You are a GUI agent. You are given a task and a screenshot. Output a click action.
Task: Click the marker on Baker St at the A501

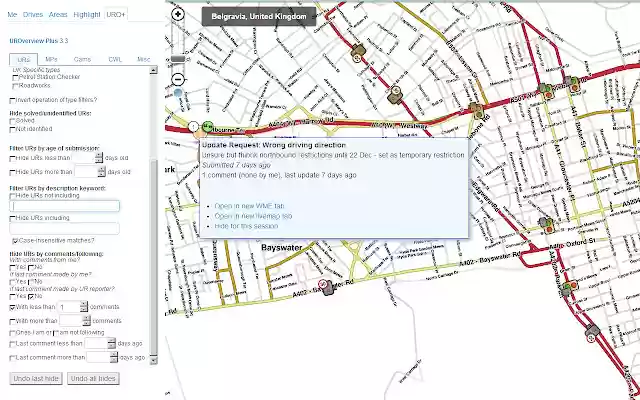(573, 84)
